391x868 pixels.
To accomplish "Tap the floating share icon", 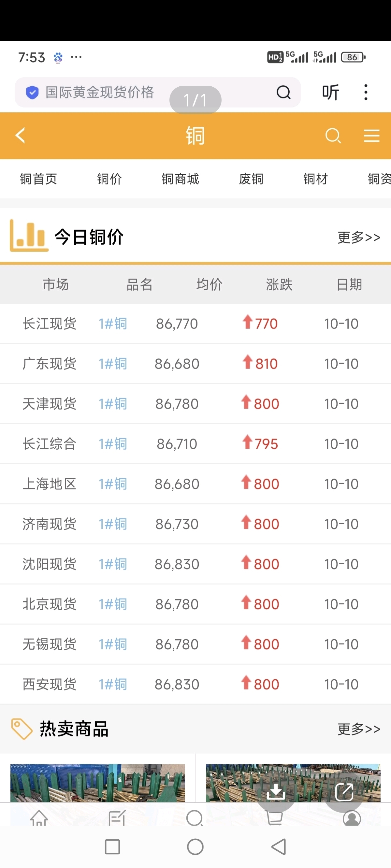I will tap(344, 791).
